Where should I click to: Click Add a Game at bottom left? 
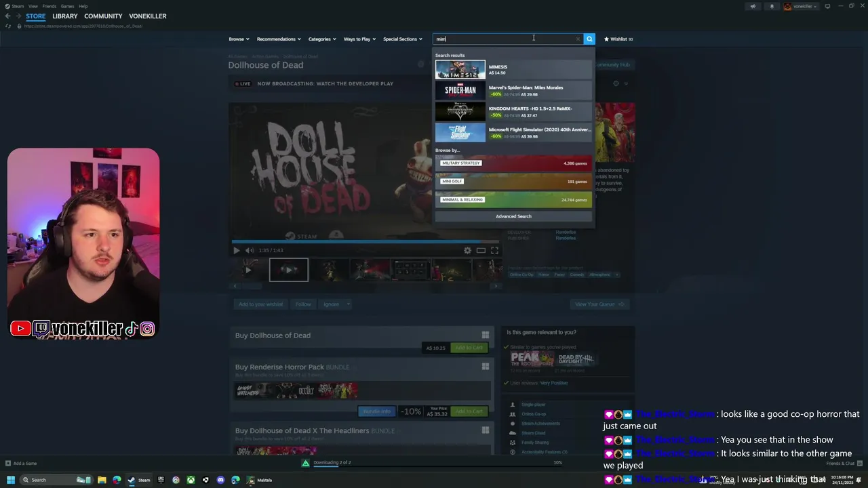[x=21, y=464]
